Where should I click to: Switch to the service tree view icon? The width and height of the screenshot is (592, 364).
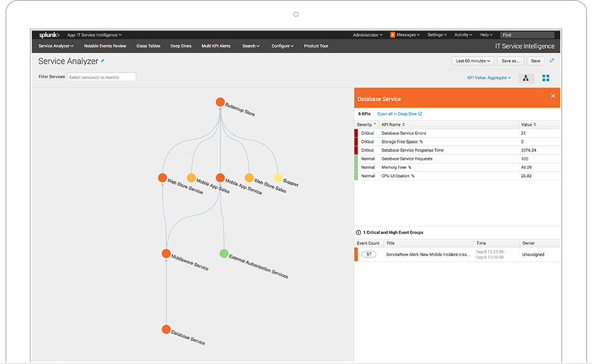pos(525,78)
